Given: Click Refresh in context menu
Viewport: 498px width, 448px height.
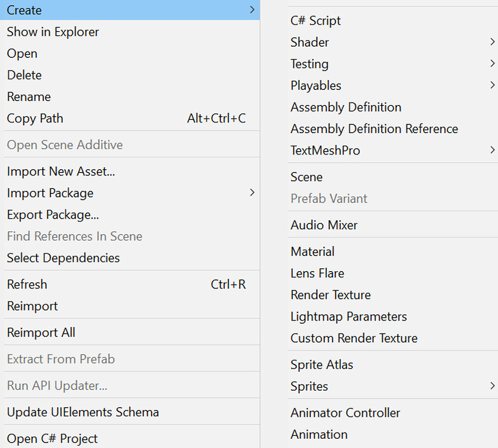Looking at the screenshot, I should pos(27,284).
